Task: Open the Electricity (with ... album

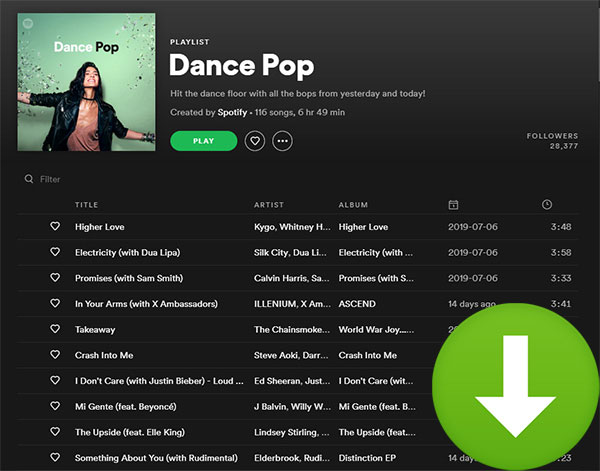Action: 375,253
